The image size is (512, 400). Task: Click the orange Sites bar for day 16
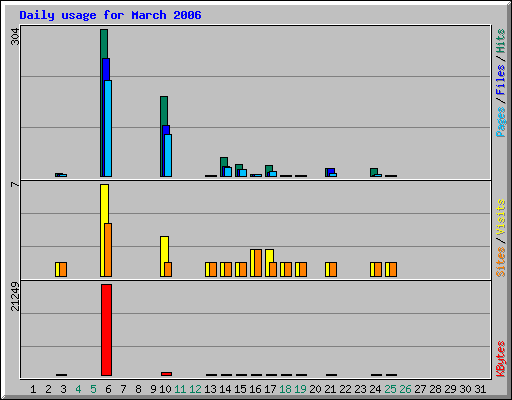click(258, 263)
